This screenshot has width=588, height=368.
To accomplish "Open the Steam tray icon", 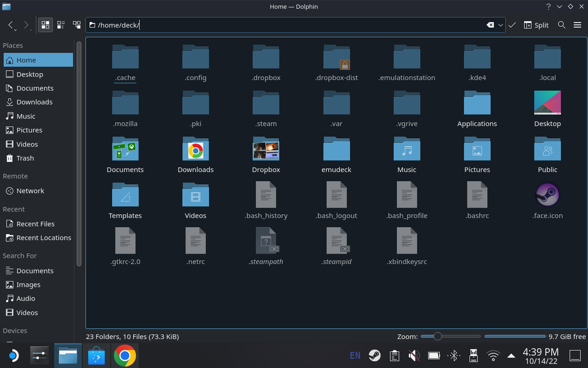I will 374,355.
